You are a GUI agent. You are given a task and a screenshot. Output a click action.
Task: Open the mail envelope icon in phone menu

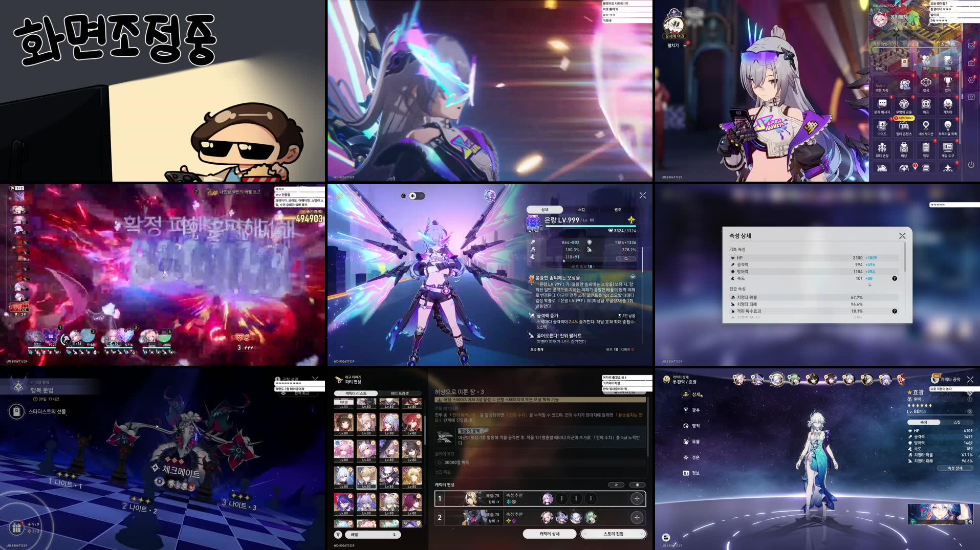click(x=971, y=46)
